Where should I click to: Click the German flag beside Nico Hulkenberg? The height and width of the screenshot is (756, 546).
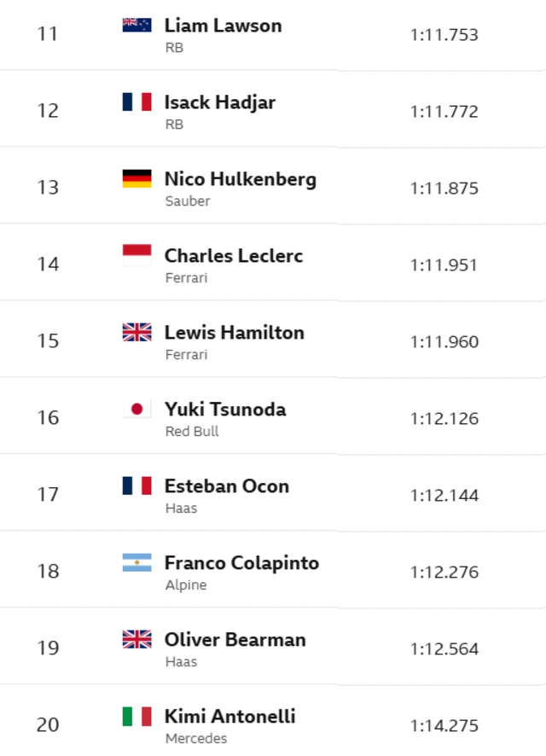tap(136, 178)
